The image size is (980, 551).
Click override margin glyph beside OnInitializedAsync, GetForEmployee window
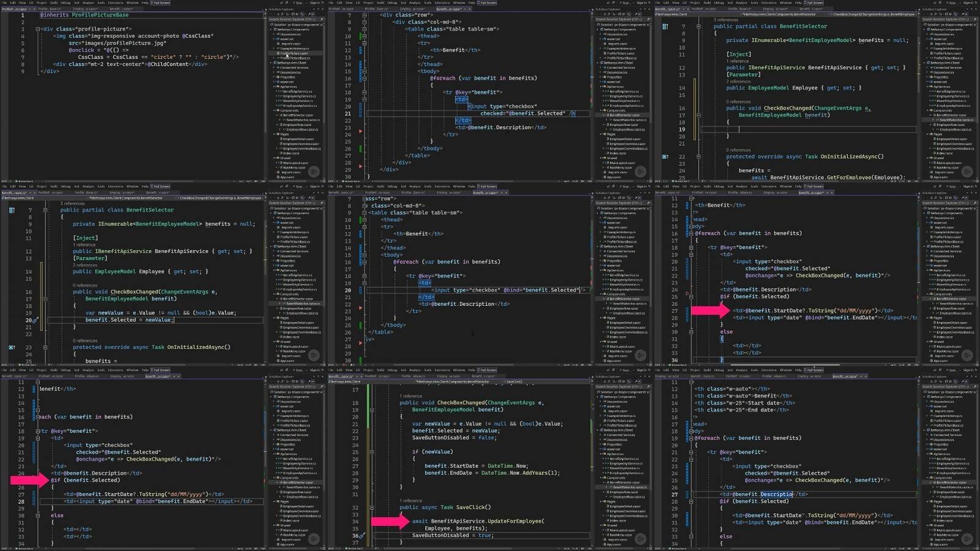point(665,156)
